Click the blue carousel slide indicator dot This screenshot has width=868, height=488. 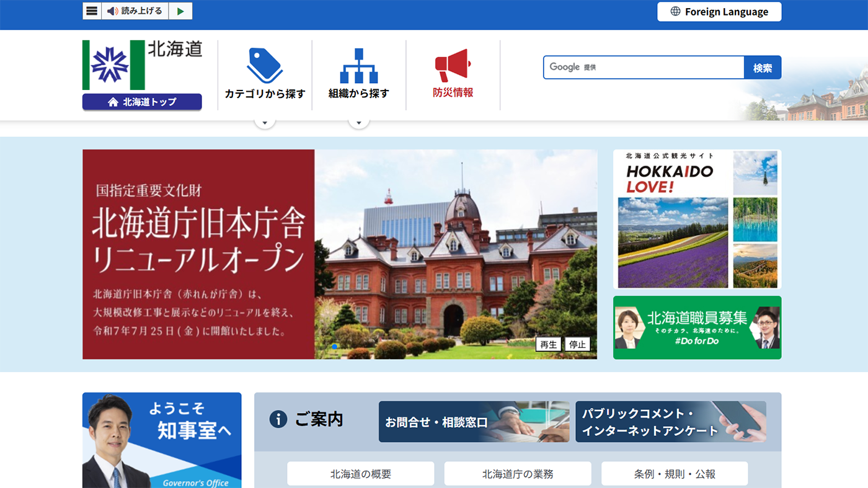coord(334,347)
